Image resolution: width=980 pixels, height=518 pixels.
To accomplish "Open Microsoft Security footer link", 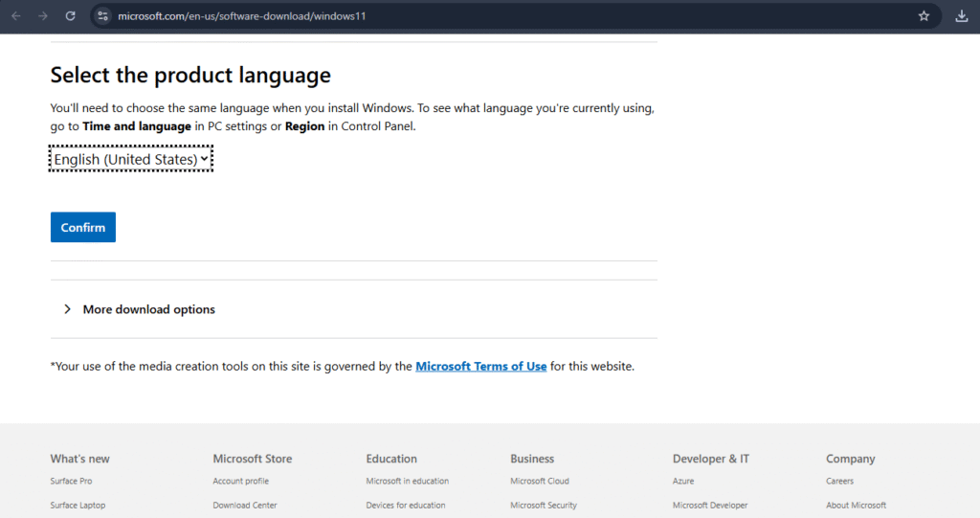I will [x=544, y=505].
